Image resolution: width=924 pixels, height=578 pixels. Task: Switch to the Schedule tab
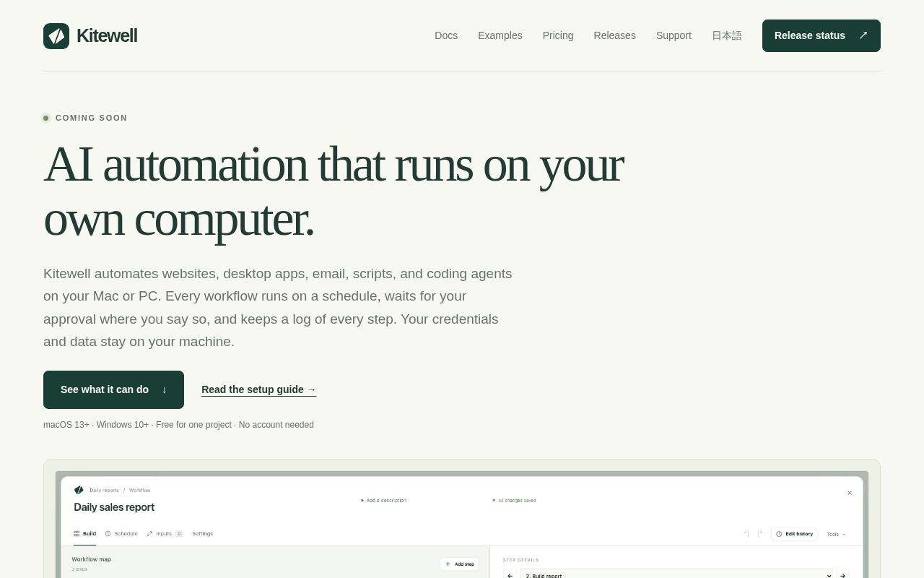point(121,534)
